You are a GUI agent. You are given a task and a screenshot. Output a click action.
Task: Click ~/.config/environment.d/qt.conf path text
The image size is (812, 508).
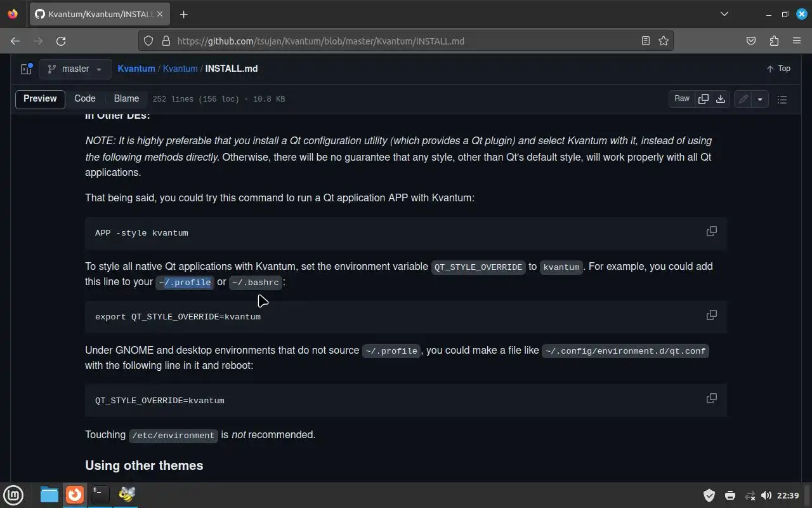[625, 351]
